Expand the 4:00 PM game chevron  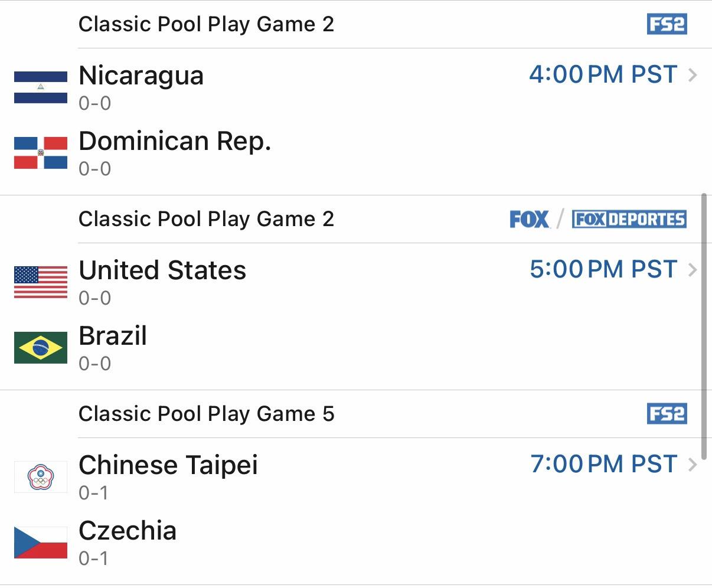coord(693,75)
